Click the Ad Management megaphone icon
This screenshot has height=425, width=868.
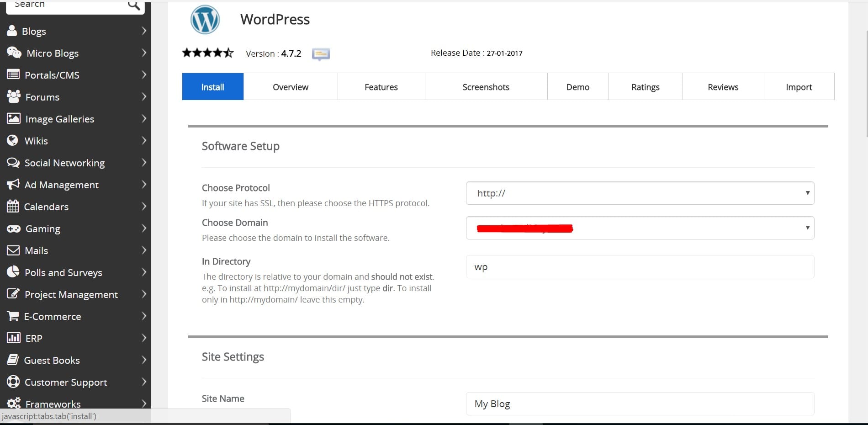[13, 184]
